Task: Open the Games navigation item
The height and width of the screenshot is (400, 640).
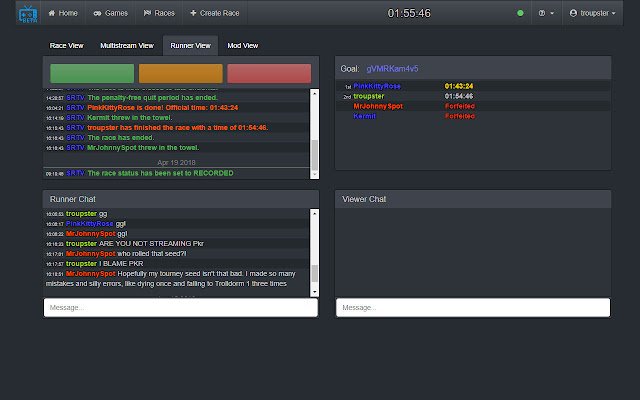Action: pyautogui.click(x=111, y=13)
